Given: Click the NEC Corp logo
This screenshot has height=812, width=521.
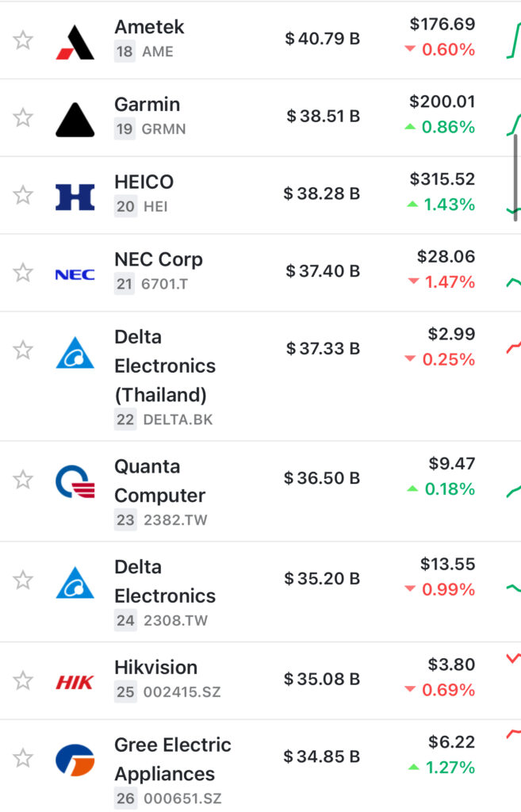Looking at the screenshot, I should click(75, 274).
